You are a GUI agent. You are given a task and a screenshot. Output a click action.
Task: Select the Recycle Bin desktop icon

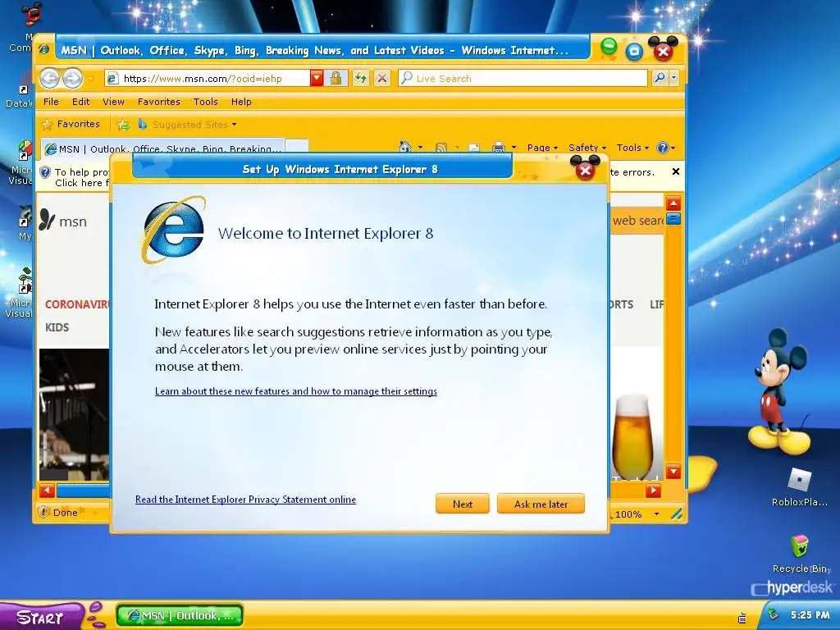pos(800,553)
